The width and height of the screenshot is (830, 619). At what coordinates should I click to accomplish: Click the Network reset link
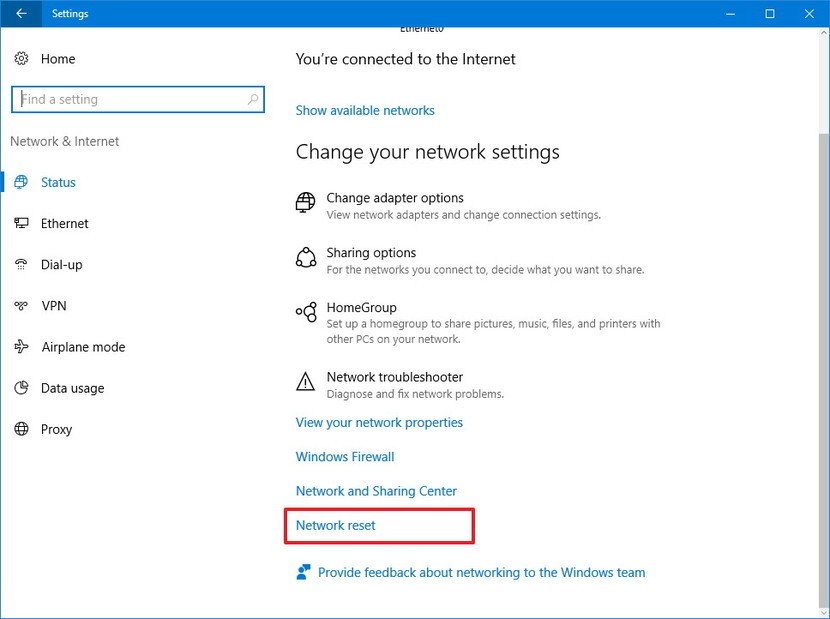336,525
